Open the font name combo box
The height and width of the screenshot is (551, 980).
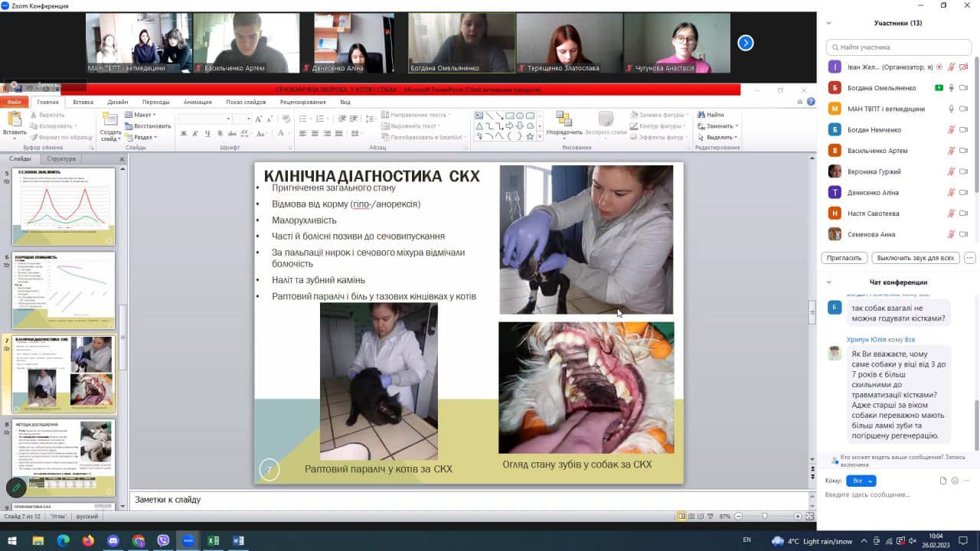(204, 119)
